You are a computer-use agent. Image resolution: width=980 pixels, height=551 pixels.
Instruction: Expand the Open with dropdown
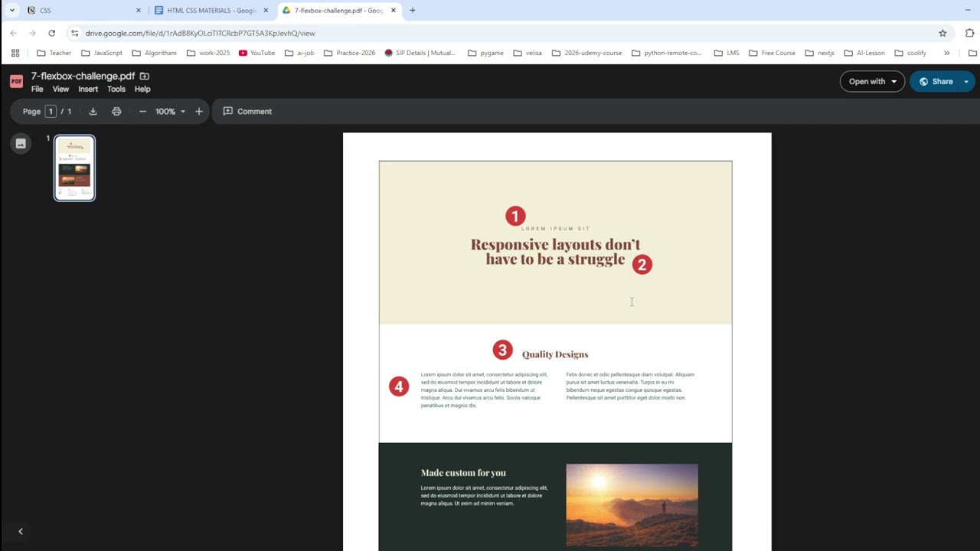(872, 81)
